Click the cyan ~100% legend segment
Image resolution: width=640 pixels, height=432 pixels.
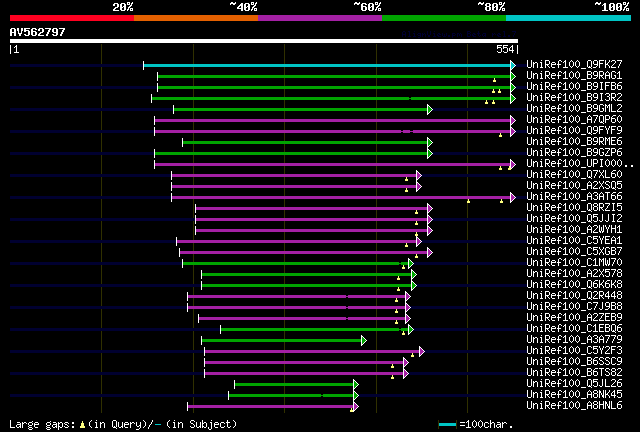tap(569, 18)
